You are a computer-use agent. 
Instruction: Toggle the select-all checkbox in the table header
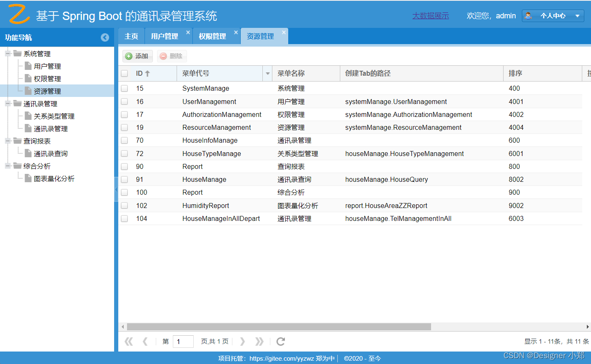coord(124,73)
